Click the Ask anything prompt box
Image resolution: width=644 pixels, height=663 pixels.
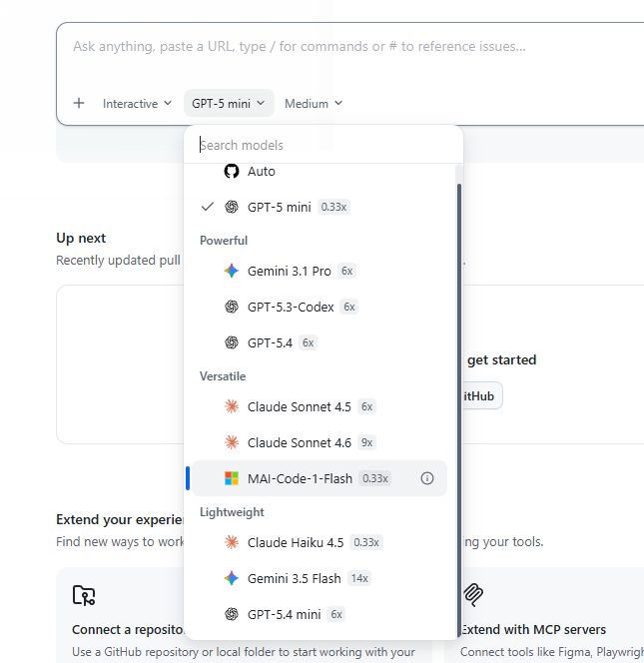click(x=351, y=47)
